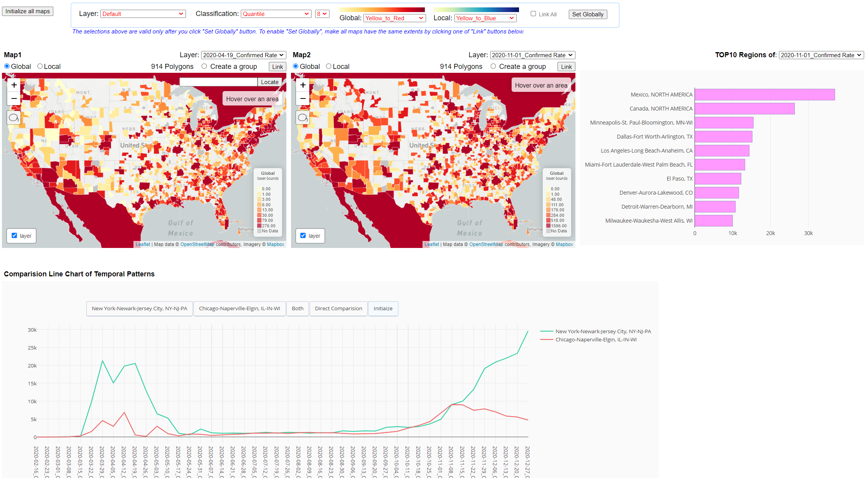
Task: Click the Canada, NORTH AMERICA bar
Action: (745, 109)
